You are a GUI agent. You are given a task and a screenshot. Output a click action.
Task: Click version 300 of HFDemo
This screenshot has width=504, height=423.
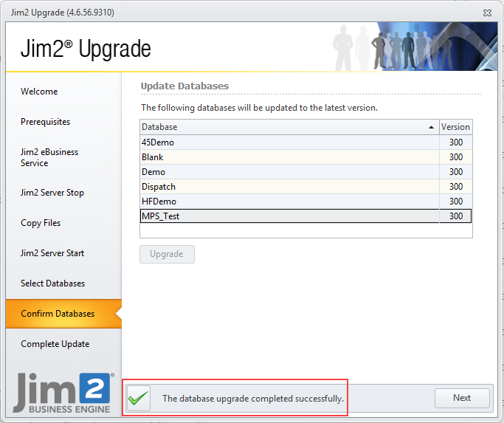(x=456, y=202)
